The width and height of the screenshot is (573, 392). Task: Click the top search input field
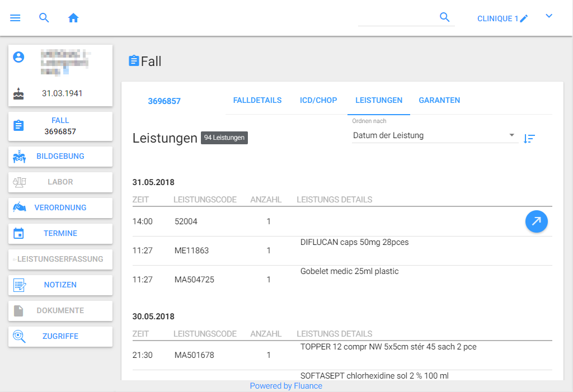click(x=397, y=18)
